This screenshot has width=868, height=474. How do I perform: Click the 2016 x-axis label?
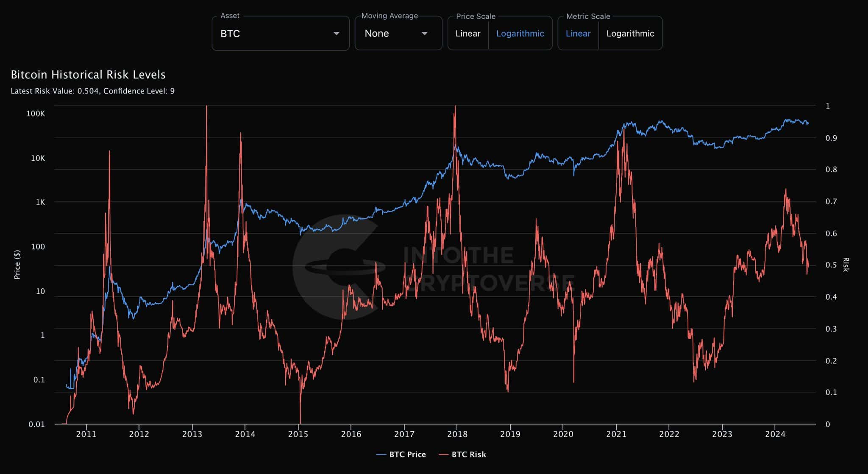click(351, 434)
